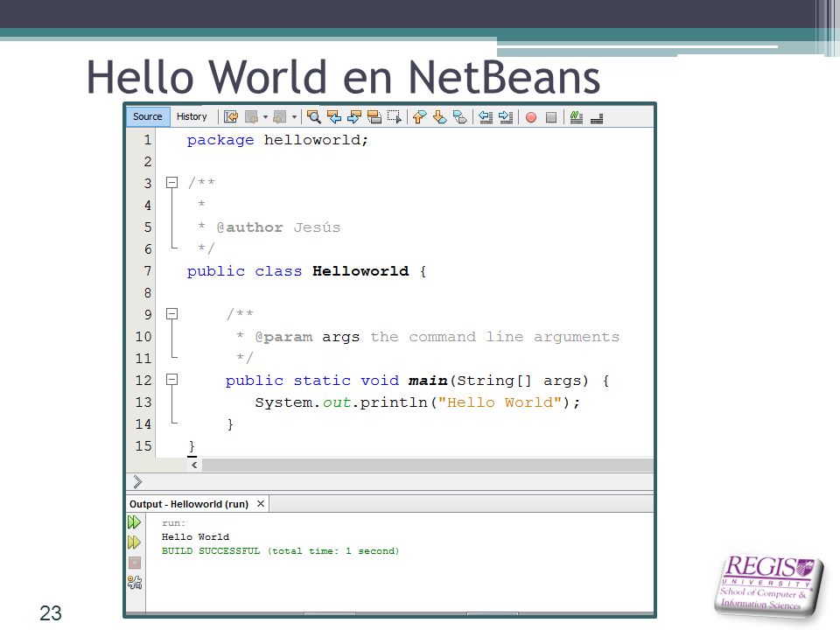Collapse the Javadoc fold at line 3
Image resolution: width=840 pixels, height=630 pixels.
pos(172,183)
